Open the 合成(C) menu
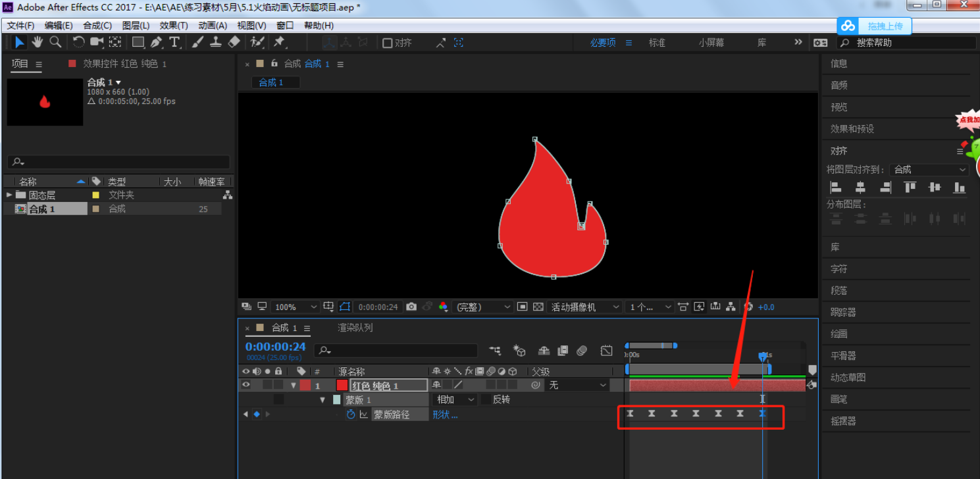Viewport: 980px width, 479px height. 97,26
